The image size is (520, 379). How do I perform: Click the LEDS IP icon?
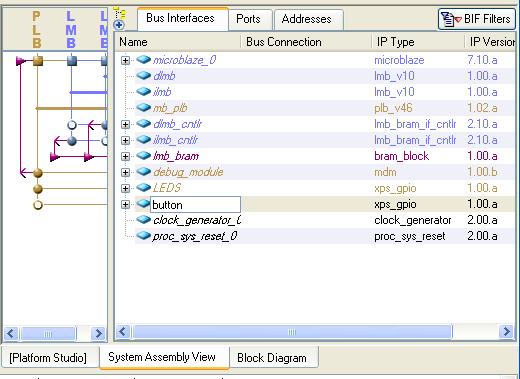tap(144, 187)
